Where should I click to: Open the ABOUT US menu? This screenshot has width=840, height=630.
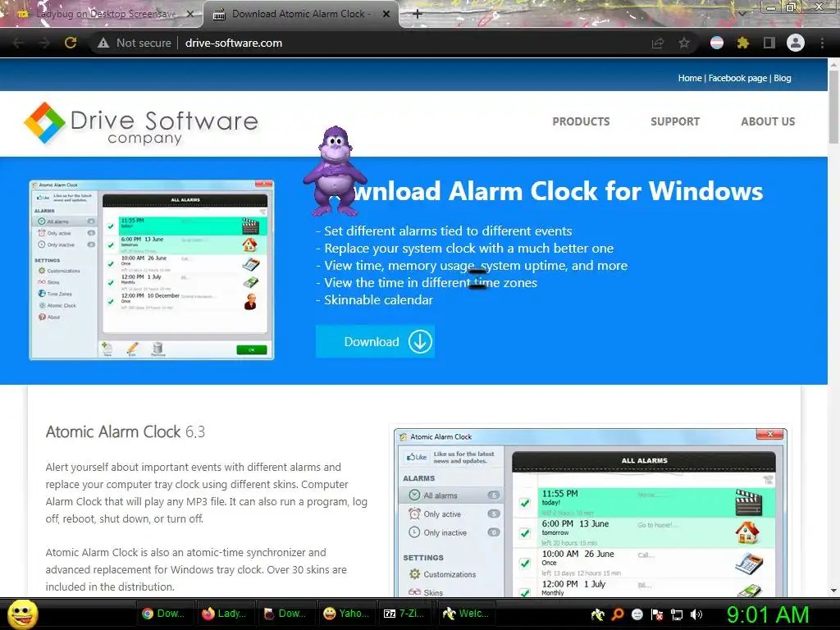(x=768, y=121)
